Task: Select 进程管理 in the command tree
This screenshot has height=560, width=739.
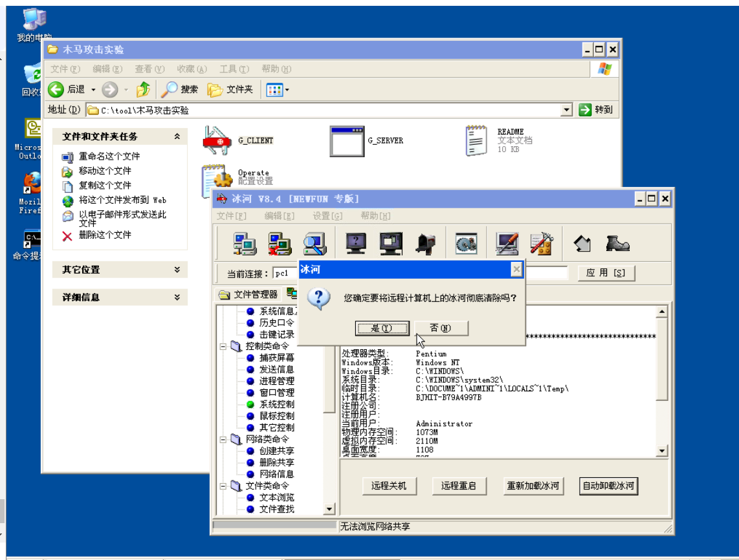Action: 277,381
